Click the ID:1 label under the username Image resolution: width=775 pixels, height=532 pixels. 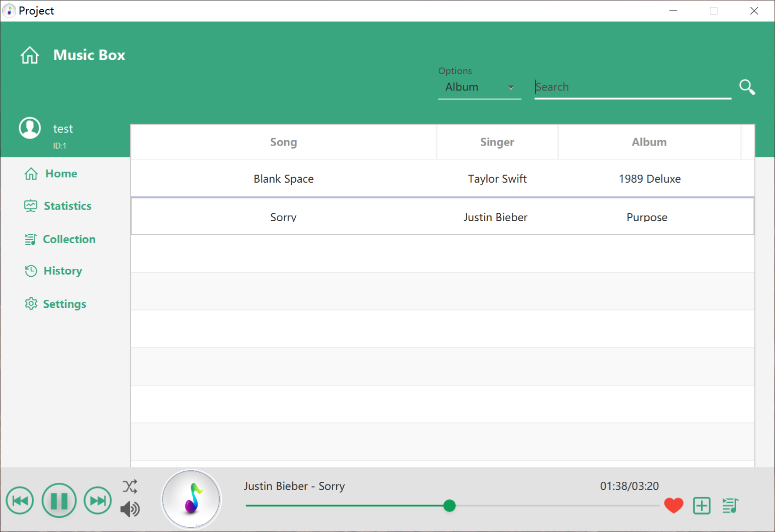tap(60, 146)
